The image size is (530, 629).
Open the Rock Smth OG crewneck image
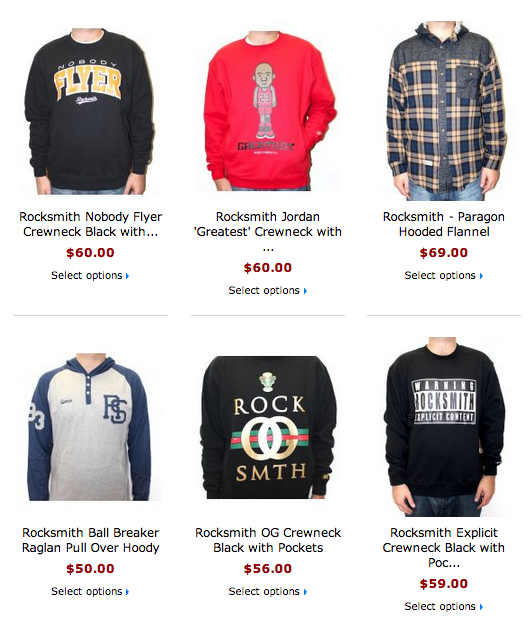tap(268, 427)
